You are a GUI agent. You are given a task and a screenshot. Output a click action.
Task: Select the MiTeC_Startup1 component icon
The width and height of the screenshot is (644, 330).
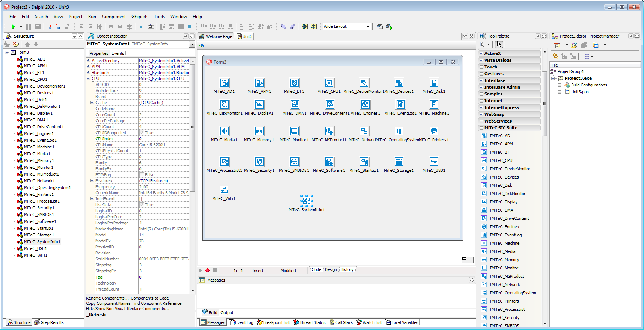coord(364,162)
